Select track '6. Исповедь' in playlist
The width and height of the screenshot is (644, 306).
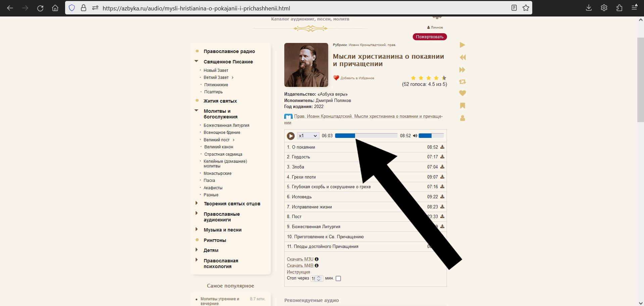click(x=302, y=197)
